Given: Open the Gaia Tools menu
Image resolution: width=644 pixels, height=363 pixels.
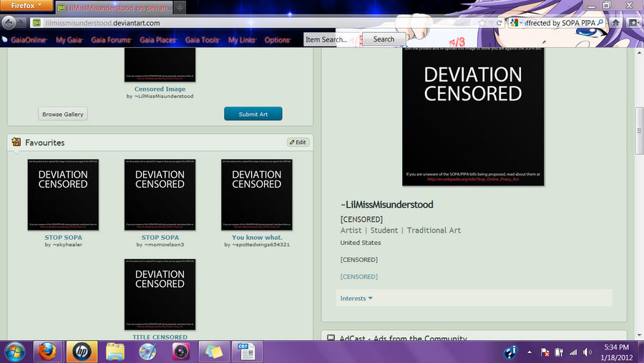Looking at the screenshot, I should pos(203,40).
